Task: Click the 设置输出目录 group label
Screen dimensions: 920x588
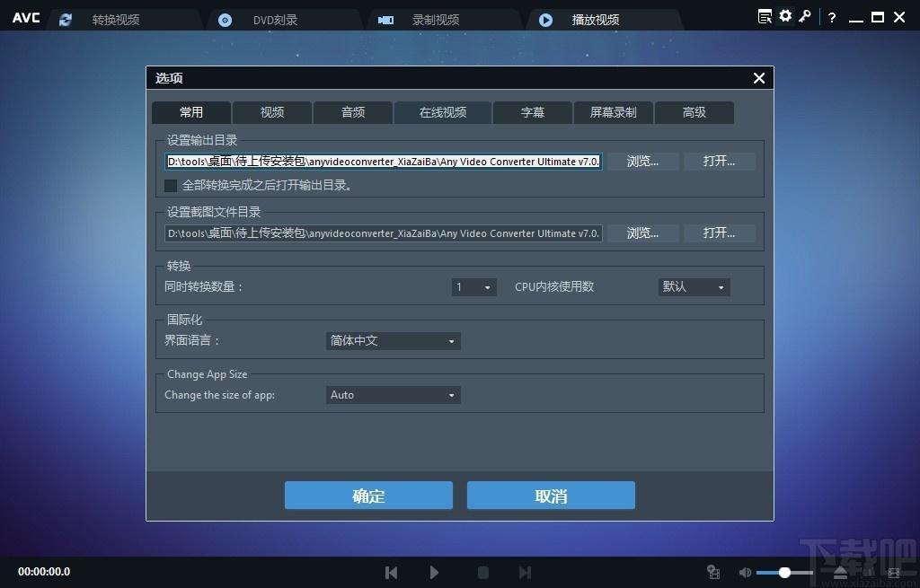Action: click(202, 140)
